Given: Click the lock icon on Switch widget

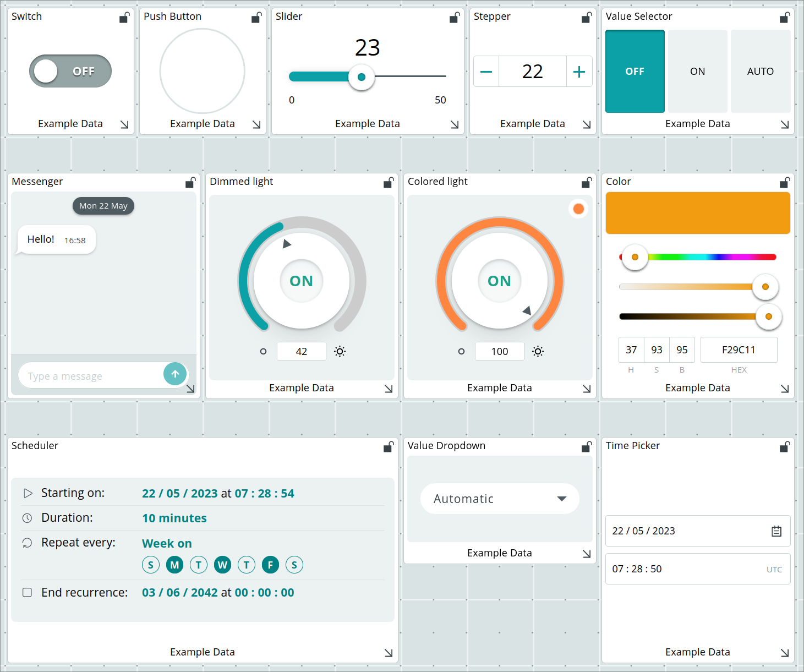Looking at the screenshot, I should pos(124,18).
